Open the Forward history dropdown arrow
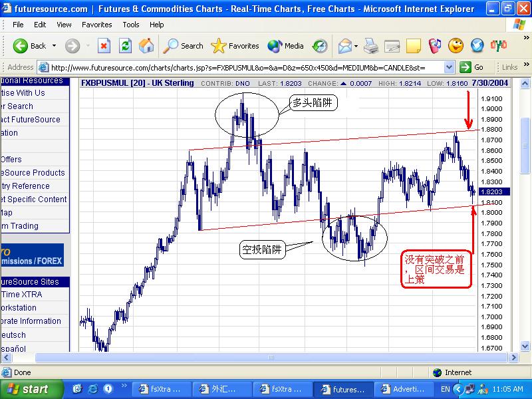Screen dimensions: 532x399 click(x=88, y=45)
